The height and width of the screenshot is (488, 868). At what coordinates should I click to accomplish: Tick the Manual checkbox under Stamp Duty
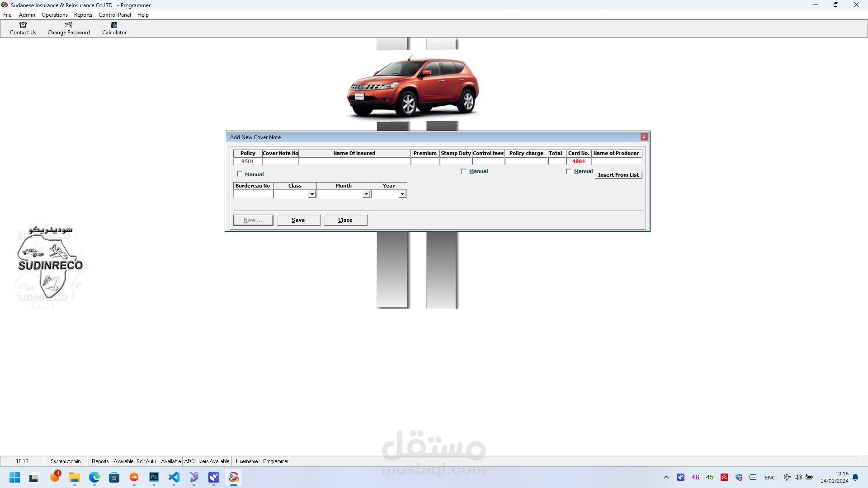tap(464, 171)
